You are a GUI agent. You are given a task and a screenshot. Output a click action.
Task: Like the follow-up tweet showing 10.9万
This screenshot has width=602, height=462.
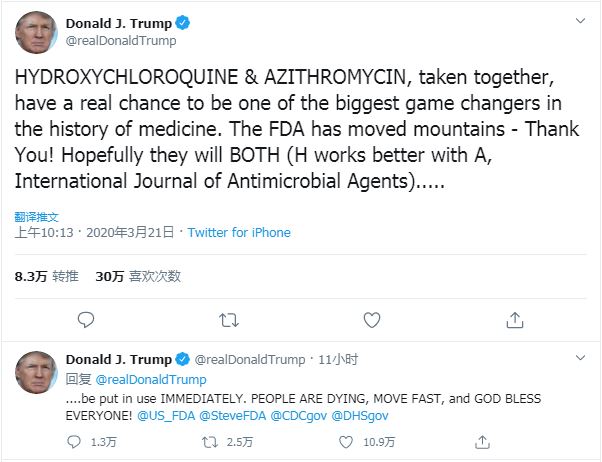345,441
